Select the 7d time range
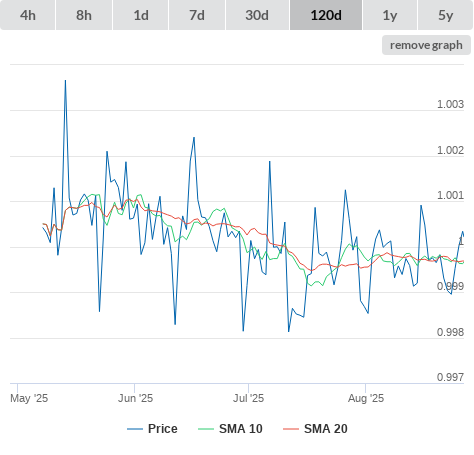The image size is (474, 455). tap(197, 15)
